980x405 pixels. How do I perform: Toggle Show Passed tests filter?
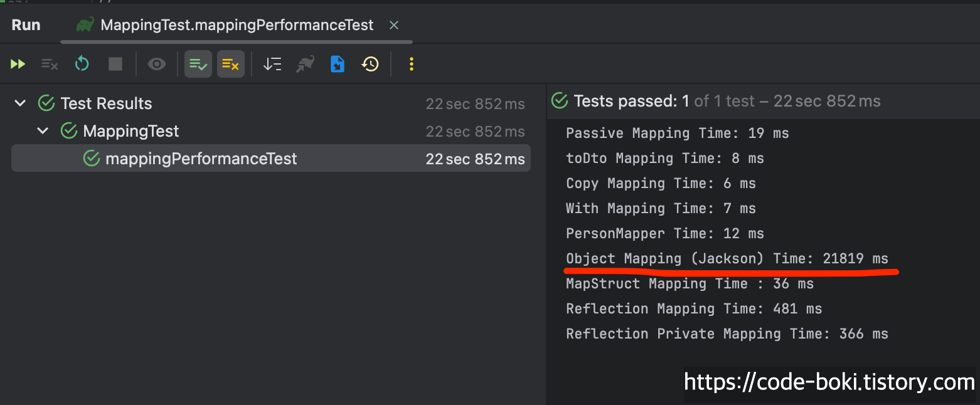click(x=198, y=64)
